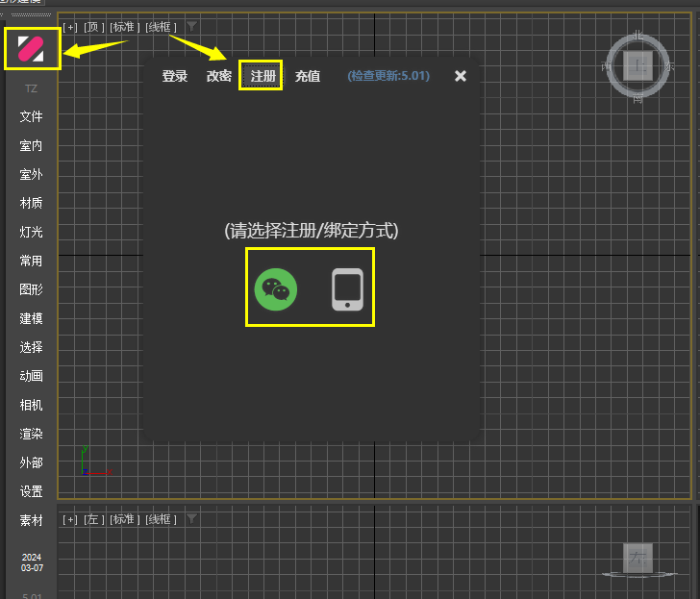The width and height of the screenshot is (700, 599).
Task: Open the 动画 sidebar menu
Action: (x=31, y=376)
